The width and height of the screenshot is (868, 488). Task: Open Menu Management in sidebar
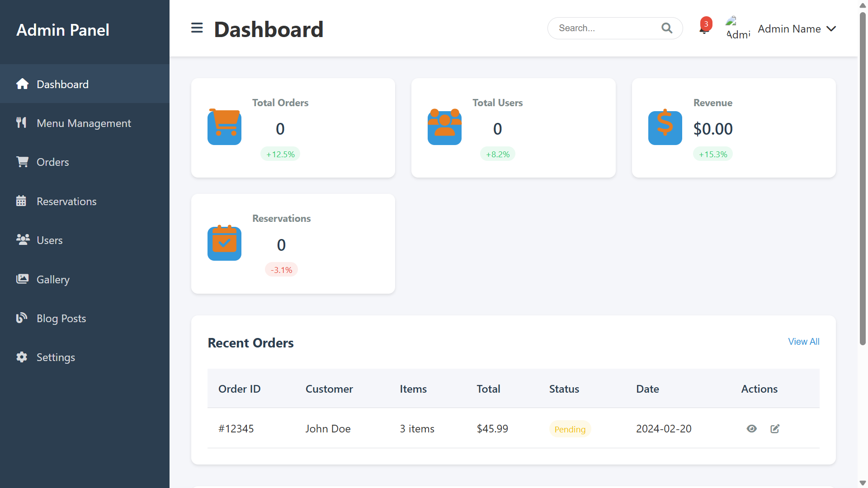coord(85,123)
